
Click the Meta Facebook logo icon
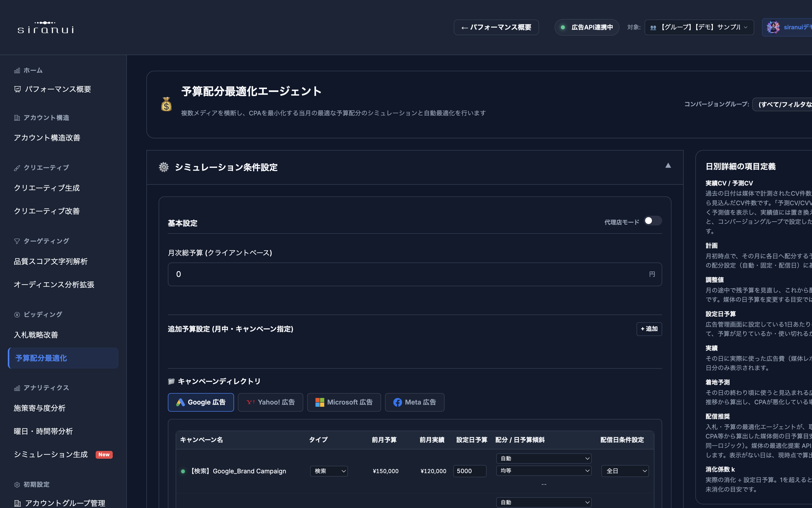397,402
